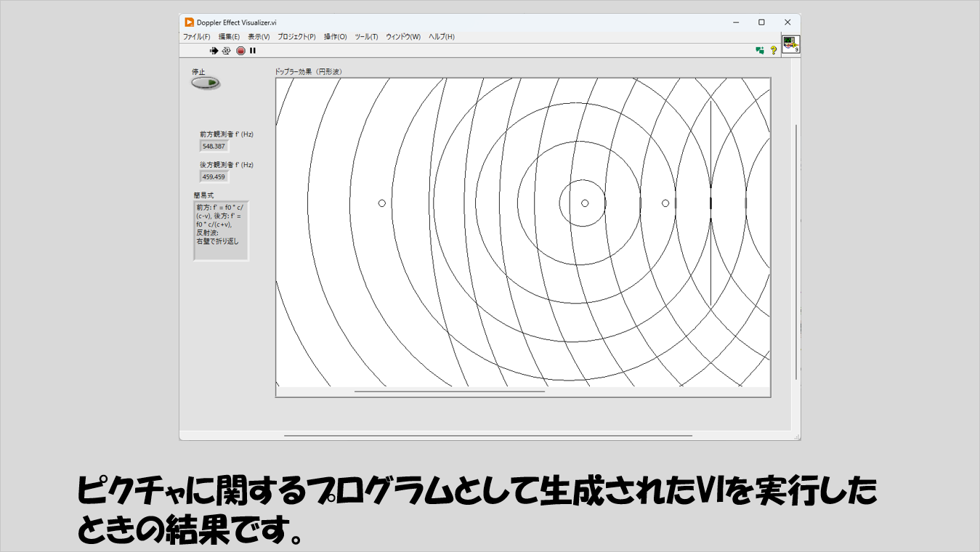Screen dimensions: 980x552
Task: Click the leftmost small observer circle
Action: click(382, 203)
